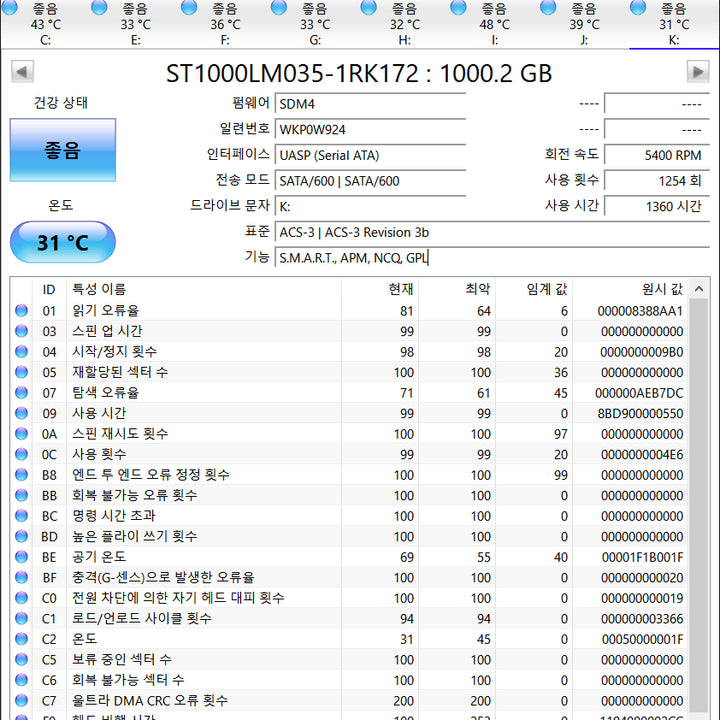Go to next disk with right arrow
The image size is (720, 720).
[698, 72]
